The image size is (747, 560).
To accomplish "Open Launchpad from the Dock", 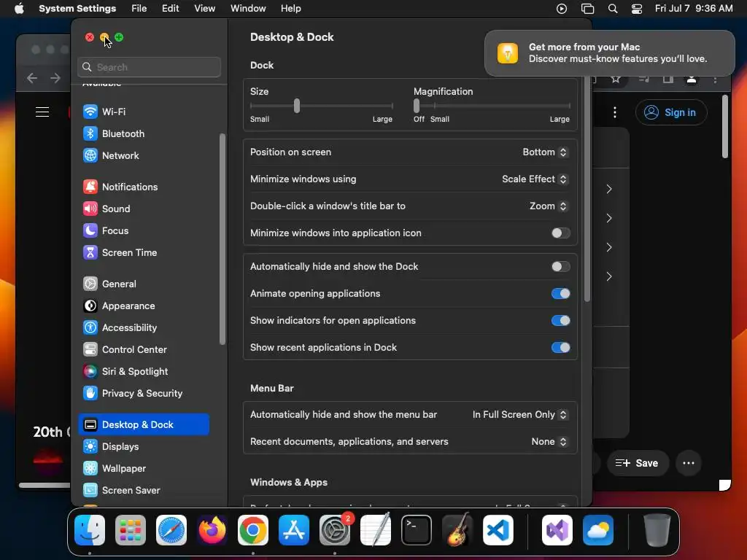I will pos(131,530).
